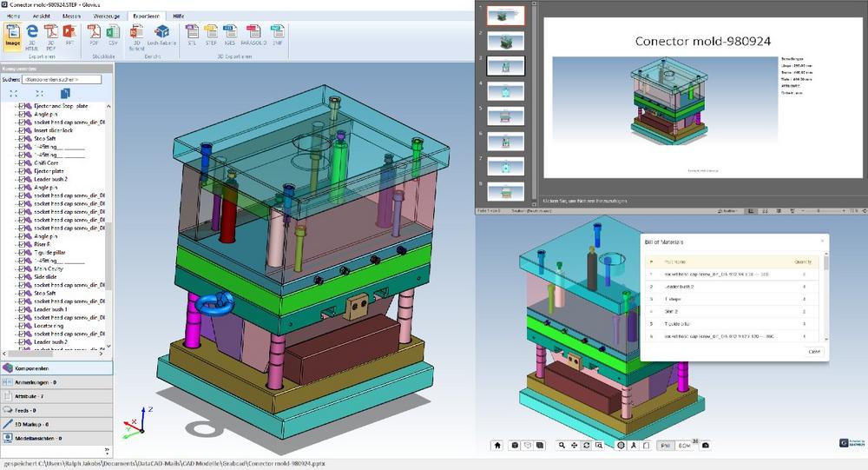868x470 pixels.
Task: Expand the Anmerkungen - 0 section
Action: click(56, 382)
